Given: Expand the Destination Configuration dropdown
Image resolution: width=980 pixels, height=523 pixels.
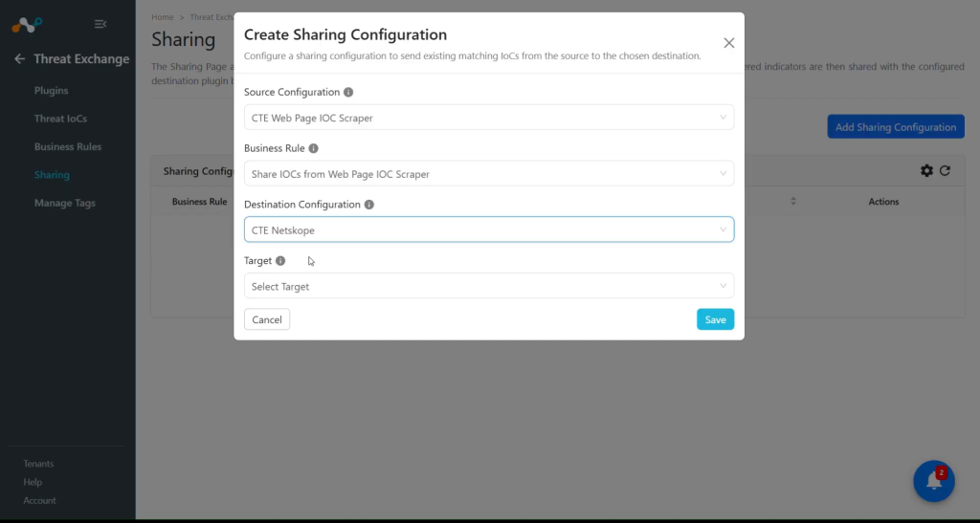Looking at the screenshot, I should coord(489,229).
